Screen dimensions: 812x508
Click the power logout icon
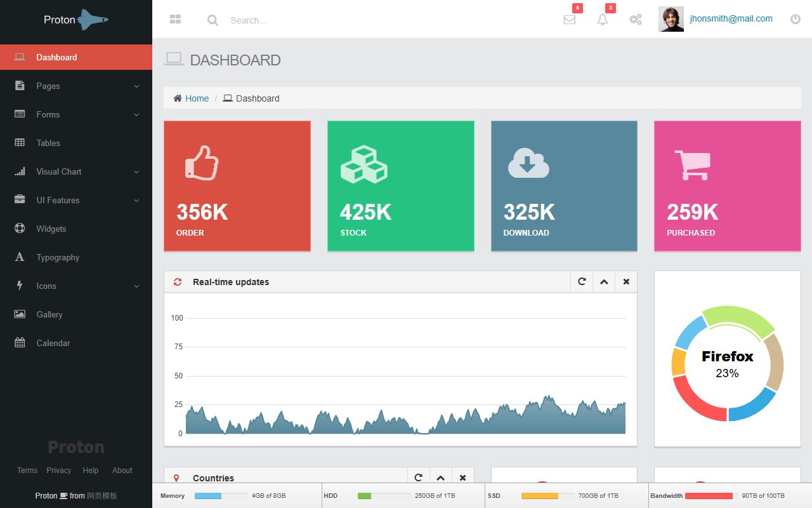[796, 19]
